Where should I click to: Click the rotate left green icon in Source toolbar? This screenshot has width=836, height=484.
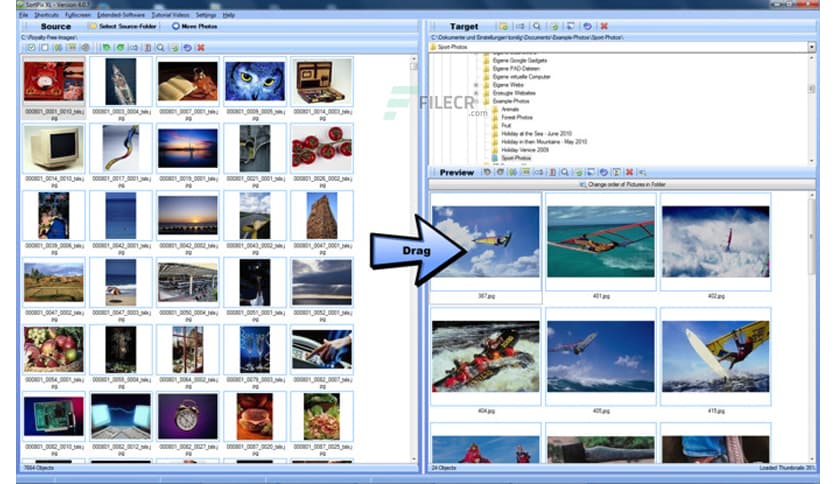(107, 48)
